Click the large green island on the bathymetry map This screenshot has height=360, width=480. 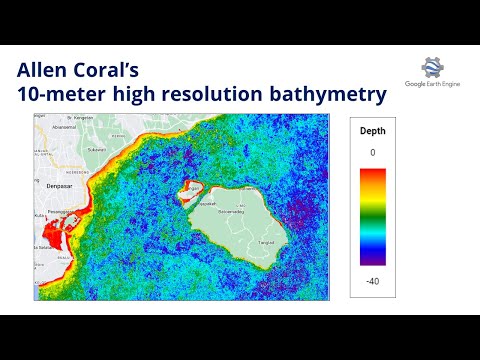point(239,227)
